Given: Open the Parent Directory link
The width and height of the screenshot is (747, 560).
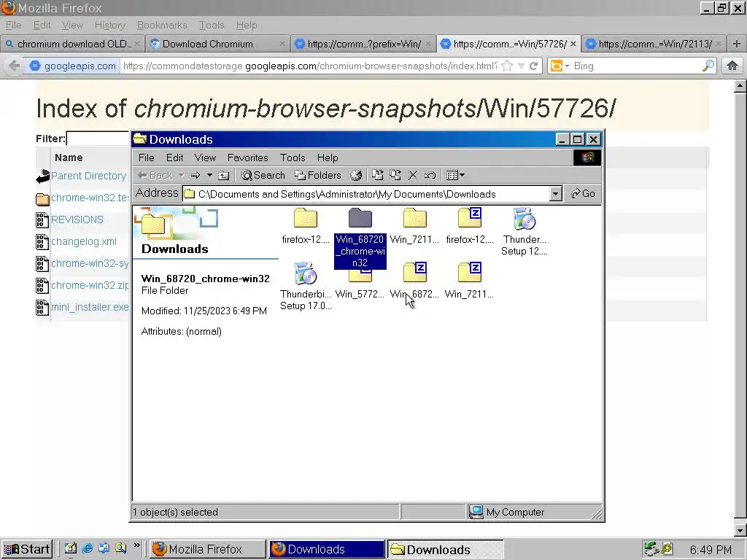Looking at the screenshot, I should point(88,176).
